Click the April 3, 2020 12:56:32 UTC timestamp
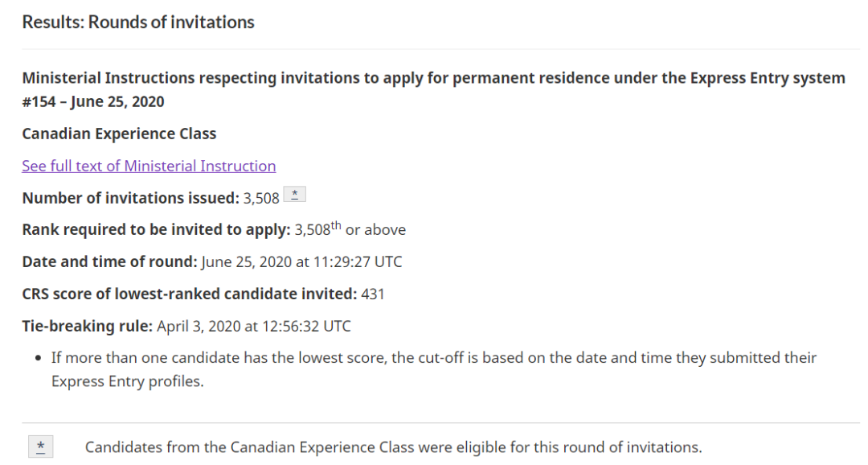This screenshot has height=465, width=868. coord(253,326)
